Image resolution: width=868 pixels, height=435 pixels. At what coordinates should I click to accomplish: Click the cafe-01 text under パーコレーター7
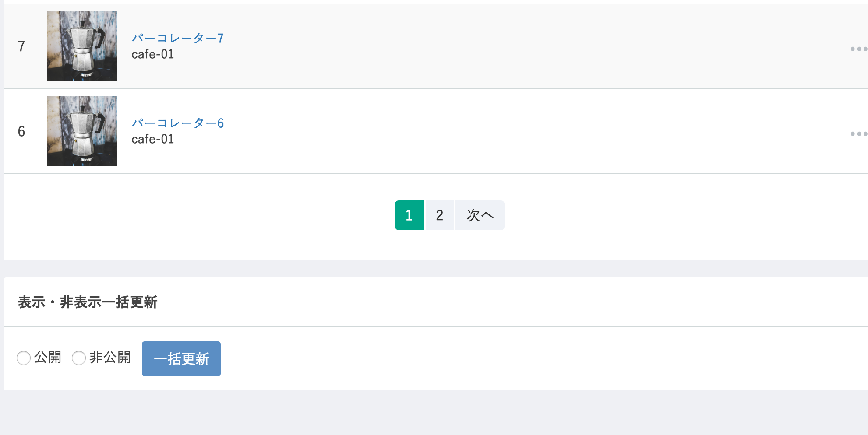point(153,54)
